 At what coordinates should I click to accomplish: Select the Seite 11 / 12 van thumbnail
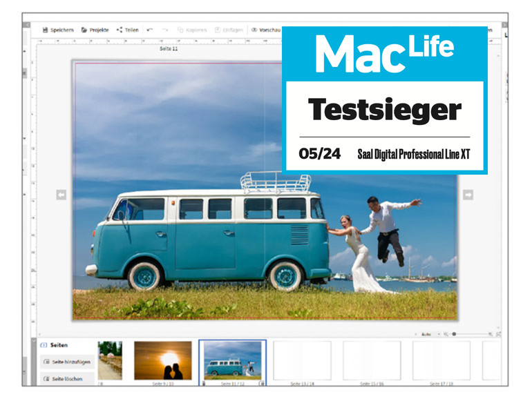click(x=233, y=360)
